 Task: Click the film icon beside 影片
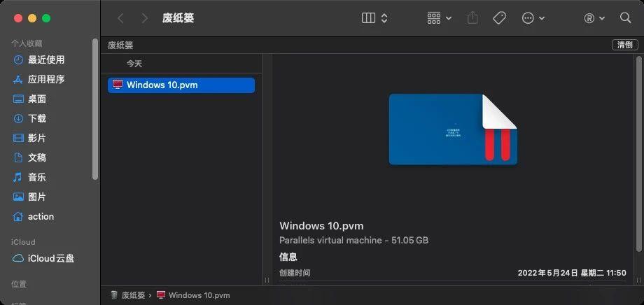[x=18, y=139]
